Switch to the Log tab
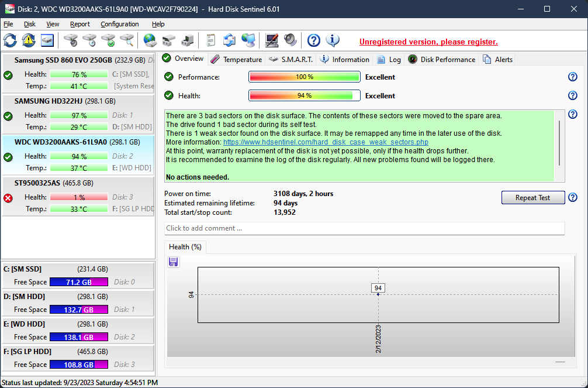The height and width of the screenshot is (388, 588). point(389,59)
